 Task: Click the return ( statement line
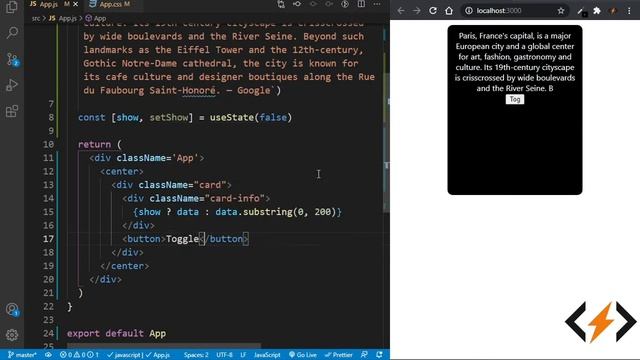pos(100,144)
